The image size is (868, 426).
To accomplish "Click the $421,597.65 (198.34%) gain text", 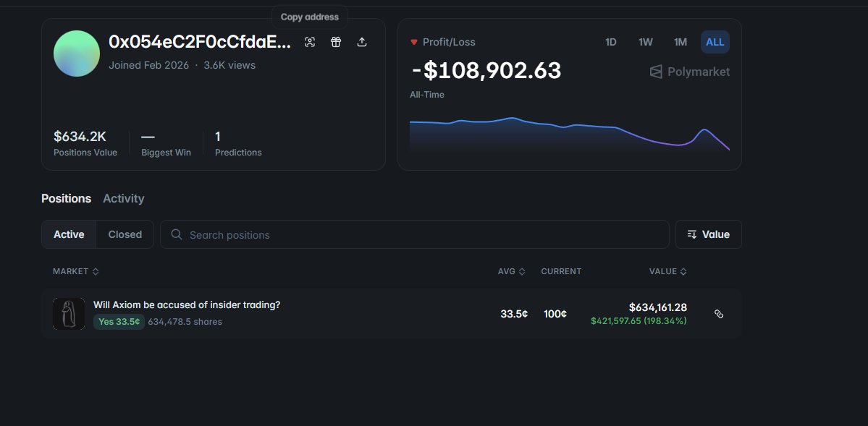I will [639, 321].
